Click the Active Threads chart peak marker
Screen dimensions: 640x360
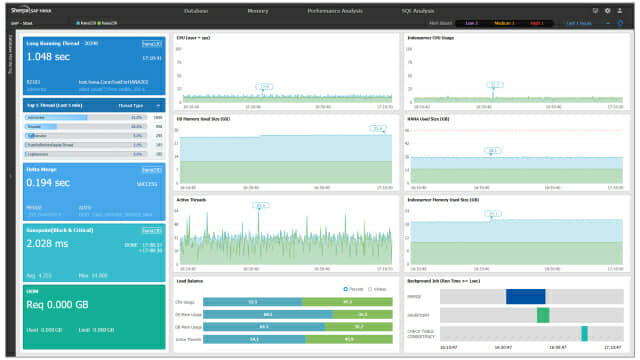pos(260,205)
